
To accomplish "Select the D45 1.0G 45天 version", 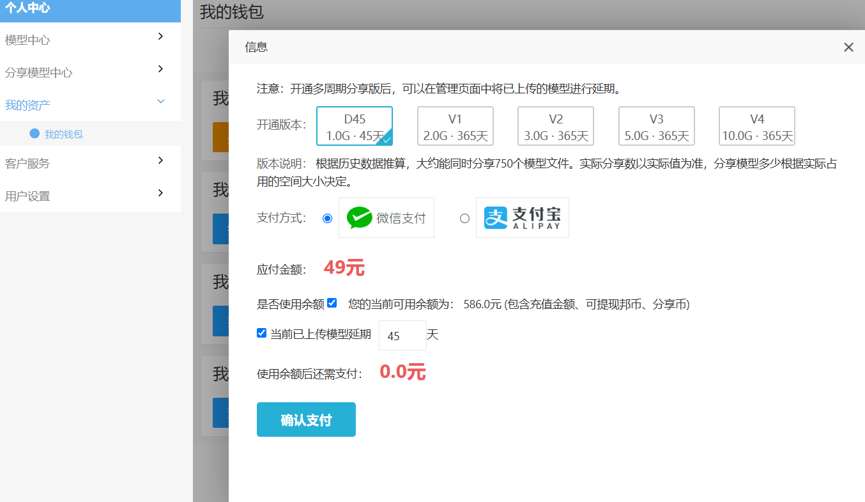I will 355,126.
